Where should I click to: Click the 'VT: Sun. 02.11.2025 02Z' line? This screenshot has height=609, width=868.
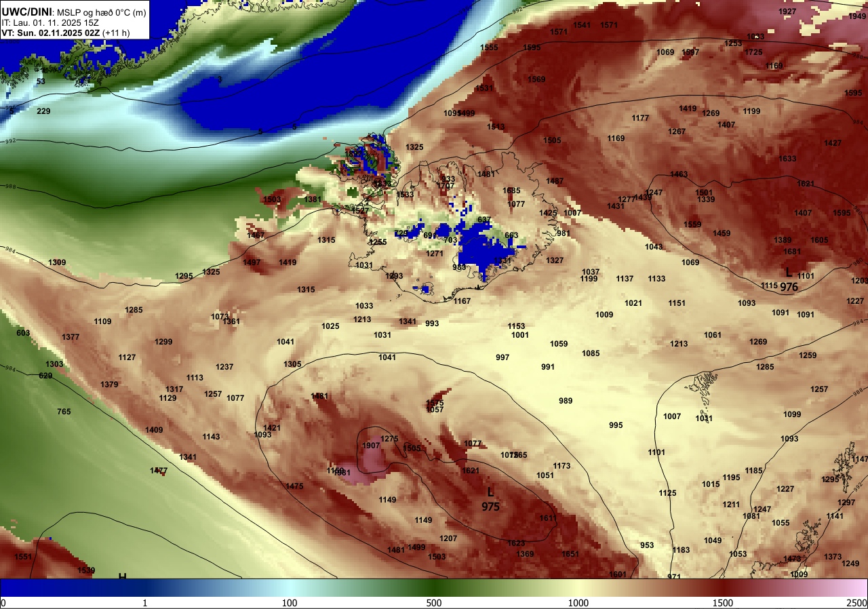click(x=52, y=33)
